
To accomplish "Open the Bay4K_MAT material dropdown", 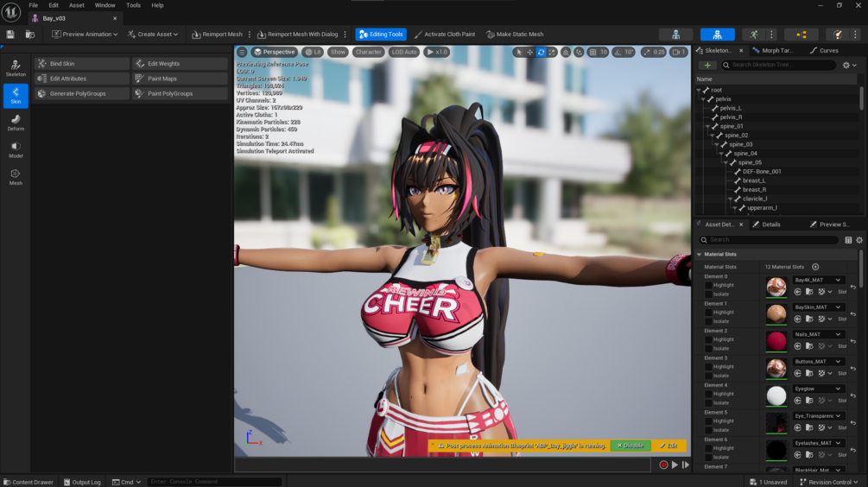I will [x=818, y=280].
